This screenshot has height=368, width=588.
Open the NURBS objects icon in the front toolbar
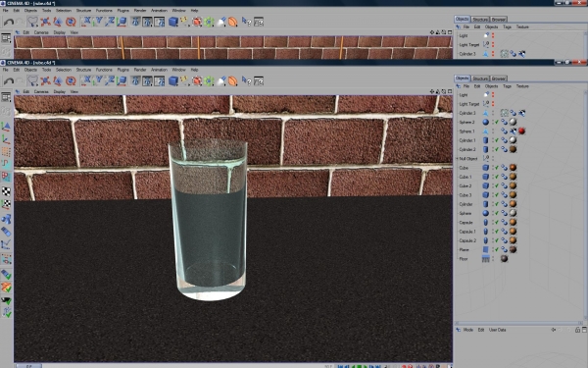[x=197, y=80]
